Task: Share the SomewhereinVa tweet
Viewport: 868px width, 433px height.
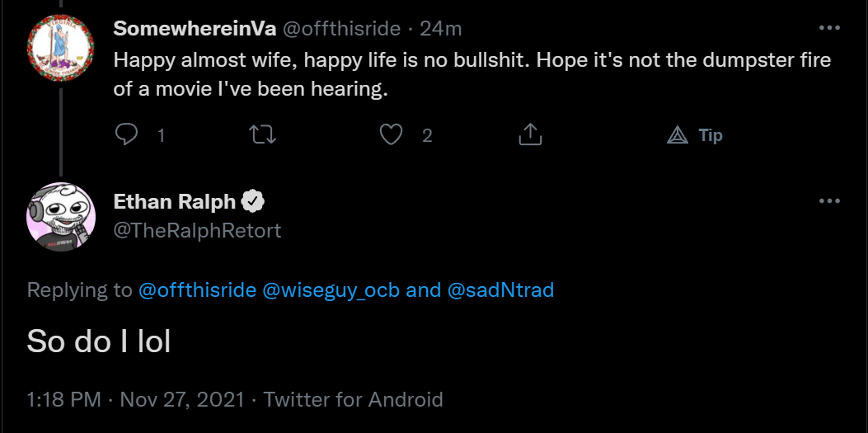Action: pos(530,134)
